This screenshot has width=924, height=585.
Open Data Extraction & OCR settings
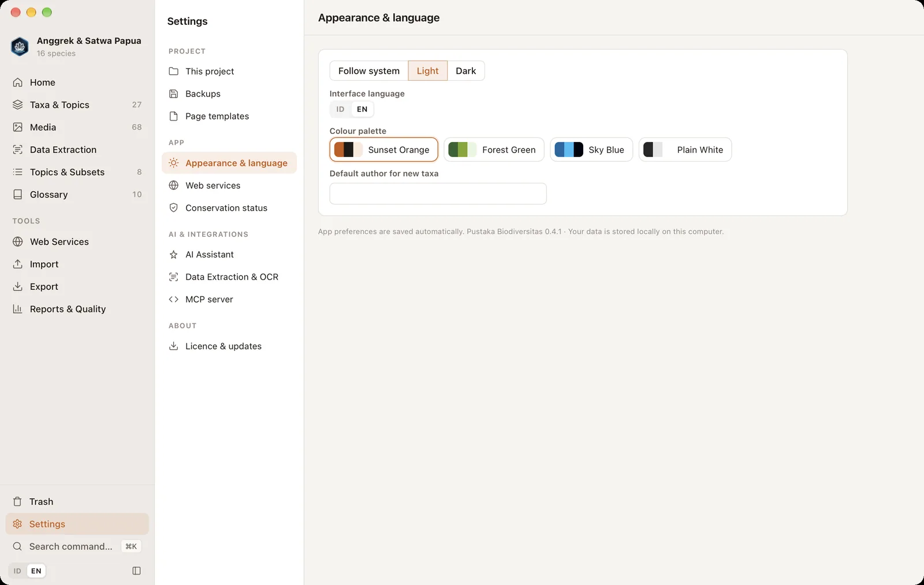tap(229, 277)
